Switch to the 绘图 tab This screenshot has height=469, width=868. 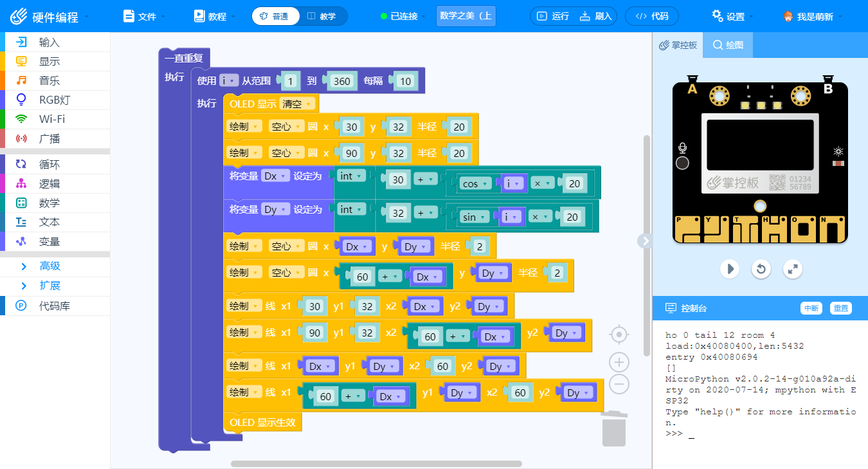tap(728, 45)
